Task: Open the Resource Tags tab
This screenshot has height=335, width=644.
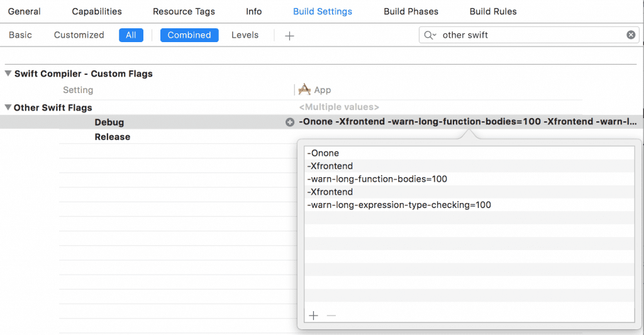Action: click(x=184, y=11)
